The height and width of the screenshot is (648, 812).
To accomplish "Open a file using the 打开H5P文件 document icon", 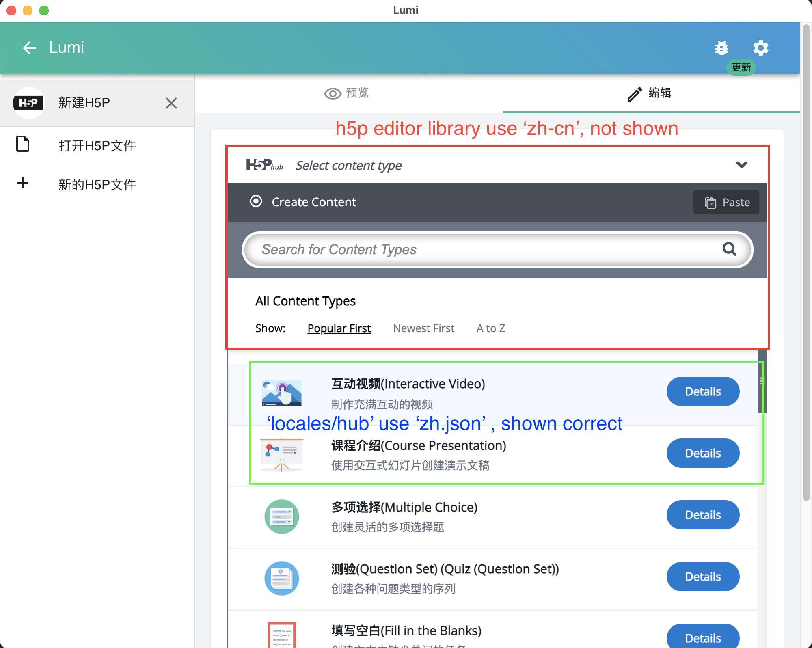I will point(23,144).
